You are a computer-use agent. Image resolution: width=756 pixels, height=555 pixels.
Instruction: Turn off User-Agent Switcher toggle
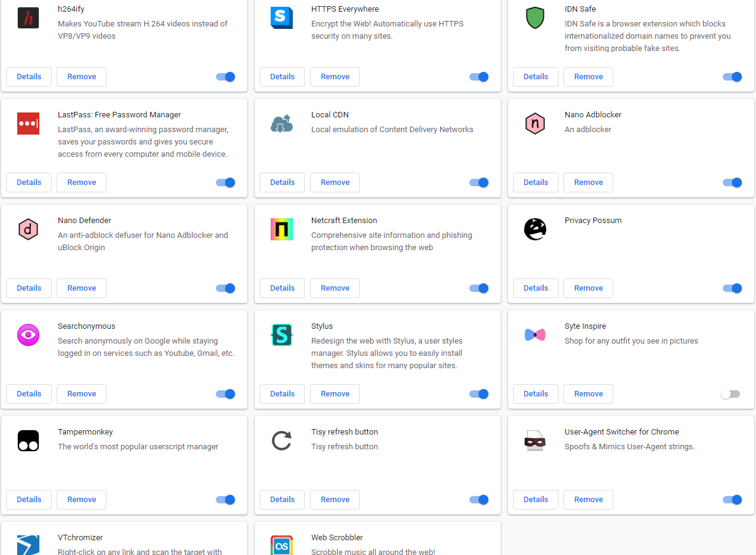(x=733, y=500)
